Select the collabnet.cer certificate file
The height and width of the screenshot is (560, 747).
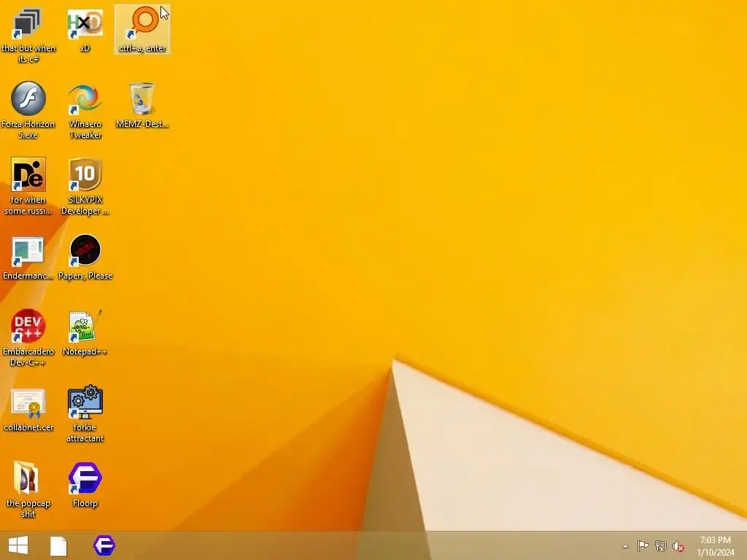coord(28,410)
